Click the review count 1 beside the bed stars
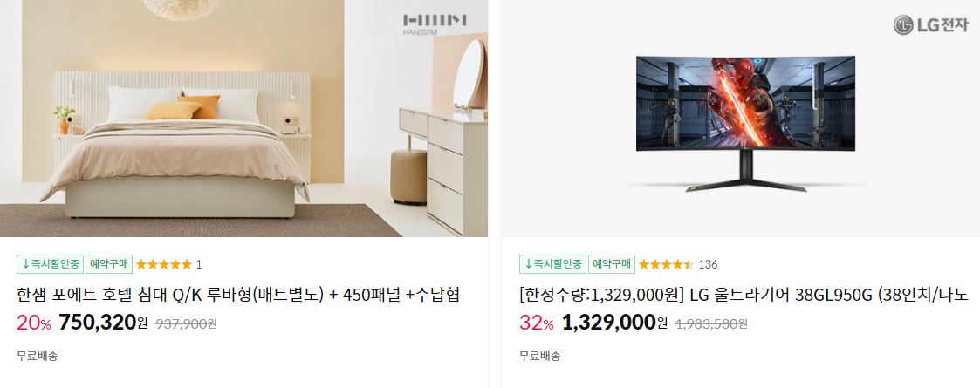The height and width of the screenshot is (388, 980). coord(199,264)
